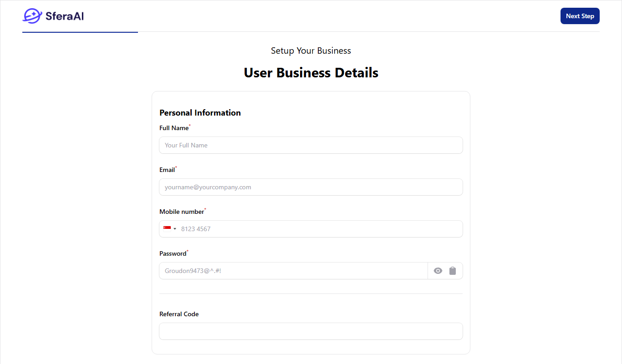Click the Email label
Screen dimensions: 622x364
pyautogui.click(x=167, y=170)
